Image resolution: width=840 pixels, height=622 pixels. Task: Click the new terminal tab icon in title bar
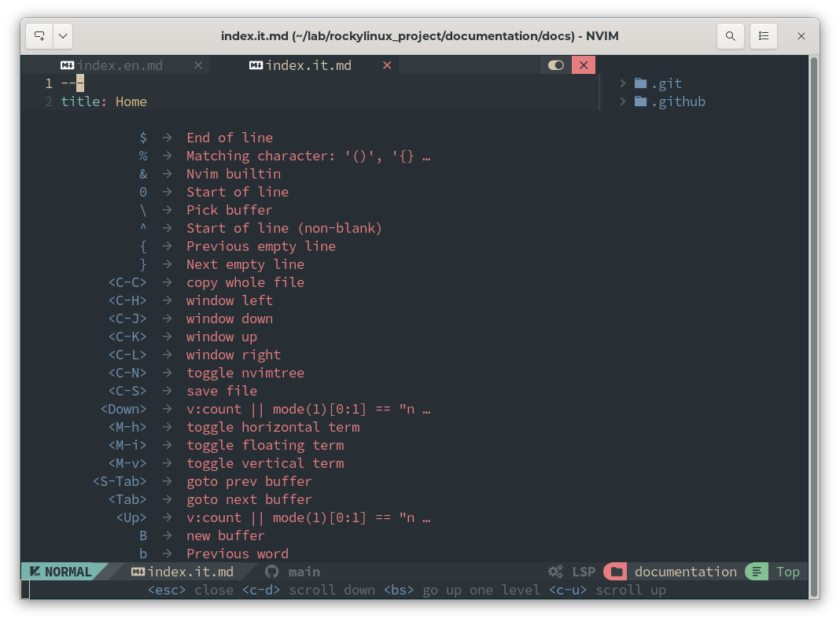(39, 36)
